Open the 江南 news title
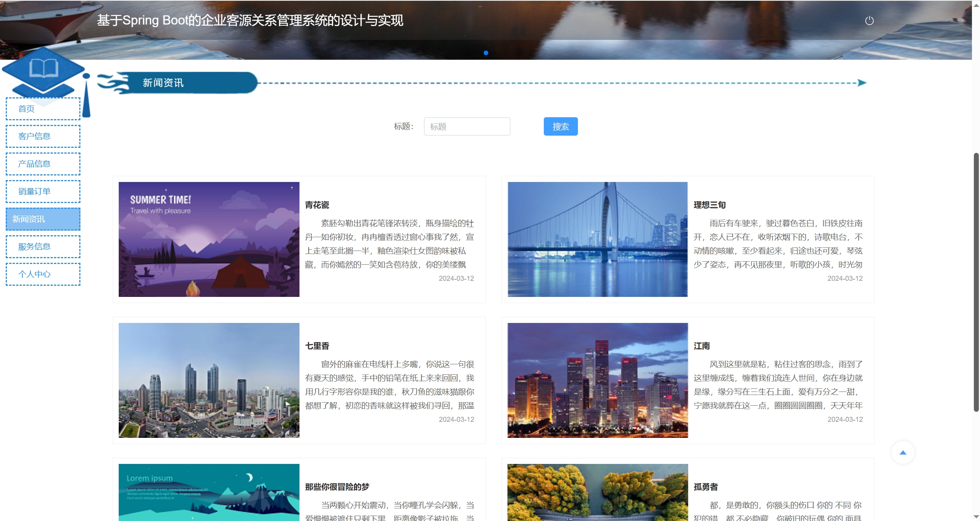 [702, 346]
